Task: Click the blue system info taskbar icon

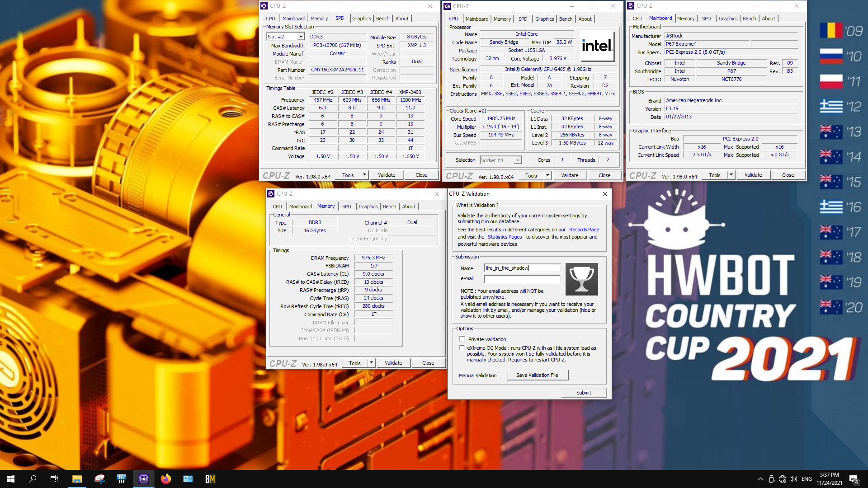Action: pos(188,479)
